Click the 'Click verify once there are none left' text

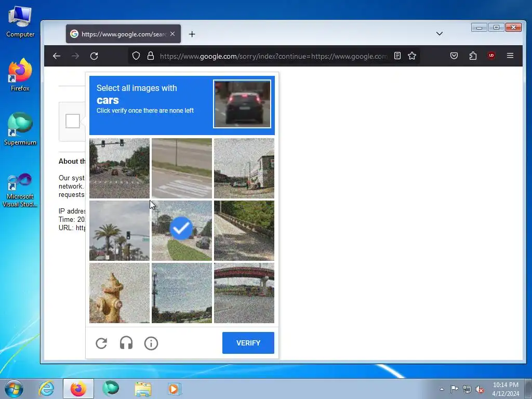point(145,111)
